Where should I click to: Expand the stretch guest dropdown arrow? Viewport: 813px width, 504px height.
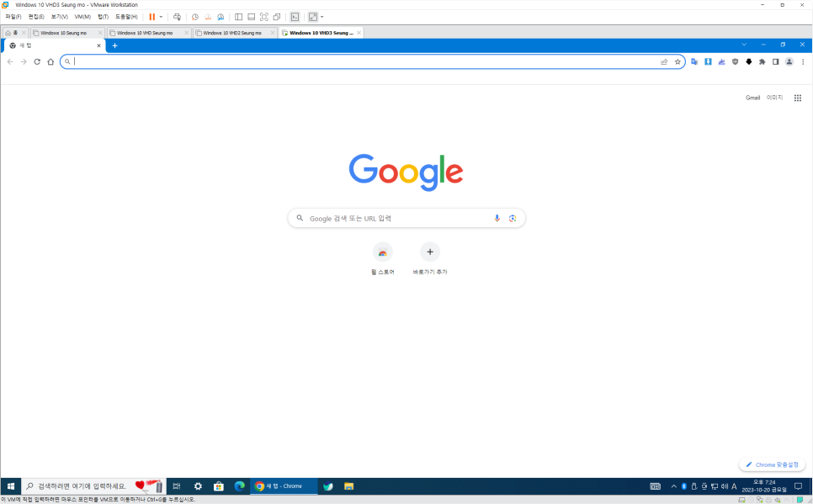pos(322,17)
